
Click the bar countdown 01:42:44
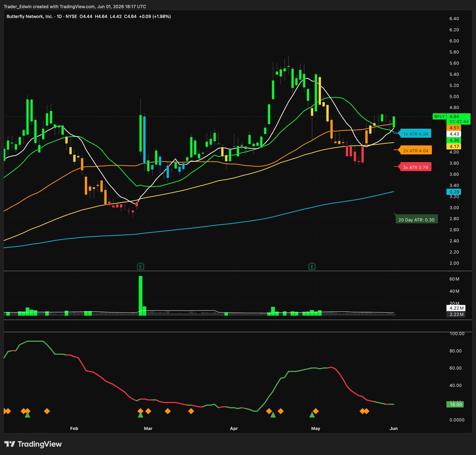[x=459, y=122]
